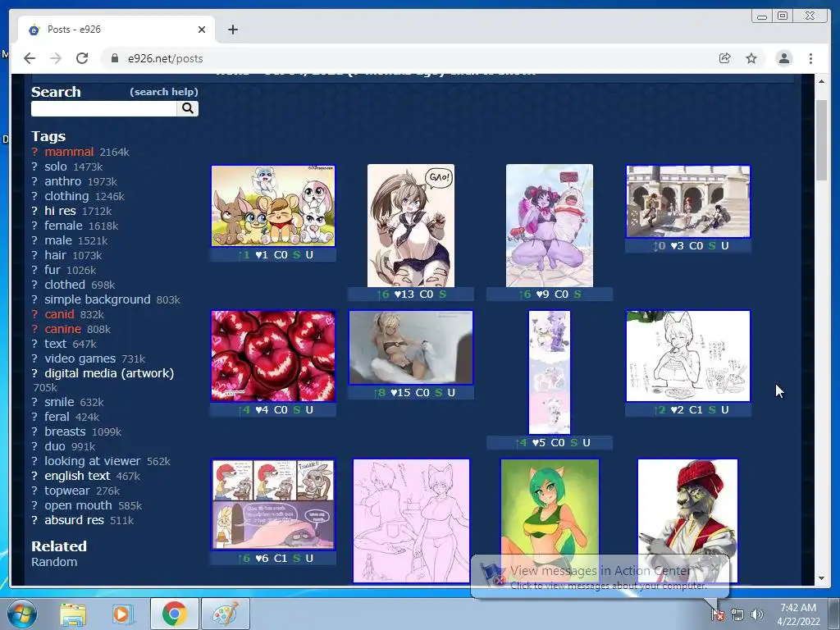Reload the e926 posts page
Image resolution: width=840 pixels, height=630 pixels.
tap(82, 58)
